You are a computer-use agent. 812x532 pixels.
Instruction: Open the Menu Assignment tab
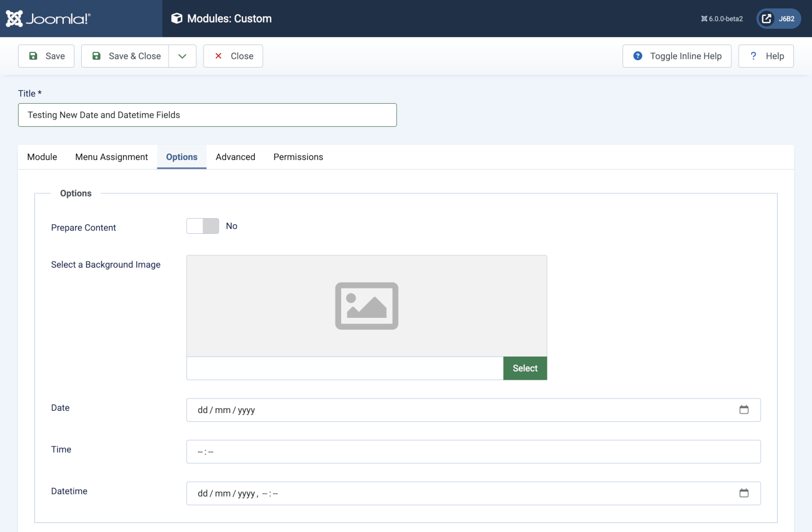112,157
